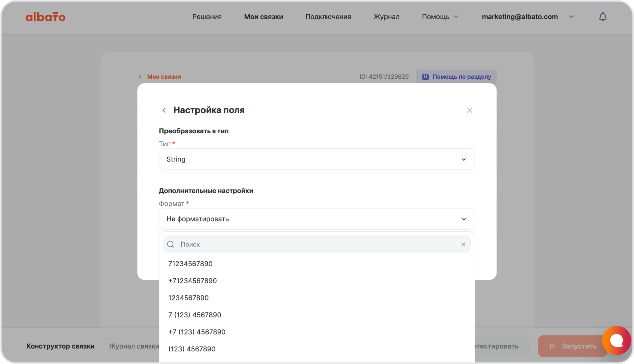Click the magnifier search icon

171,244
